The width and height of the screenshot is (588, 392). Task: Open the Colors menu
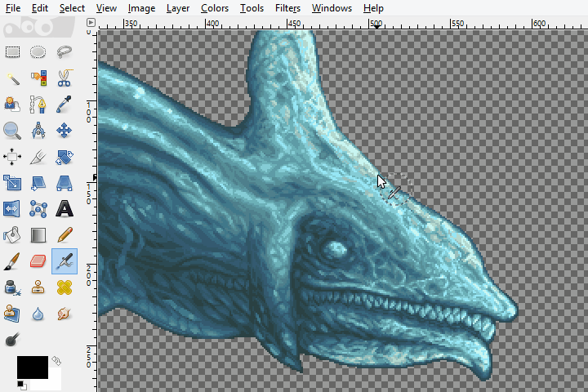pyautogui.click(x=215, y=8)
